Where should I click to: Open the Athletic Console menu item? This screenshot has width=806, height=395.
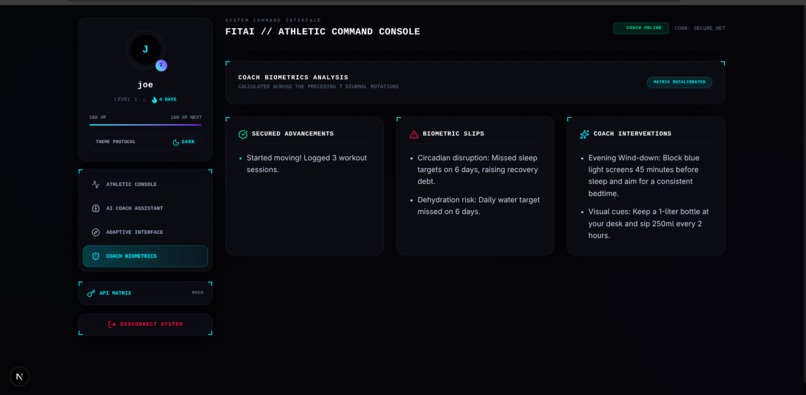pyautogui.click(x=145, y=184)
